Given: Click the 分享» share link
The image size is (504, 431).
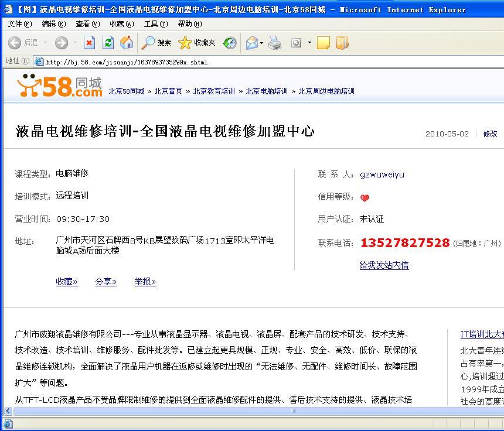Looking at the screenshot, I should point(106,282).
